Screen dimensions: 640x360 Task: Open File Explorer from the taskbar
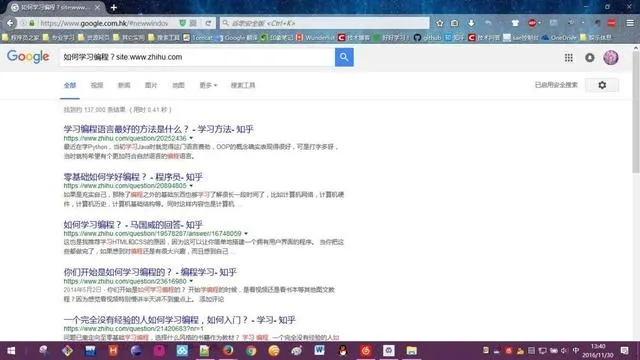coord(411,351)
